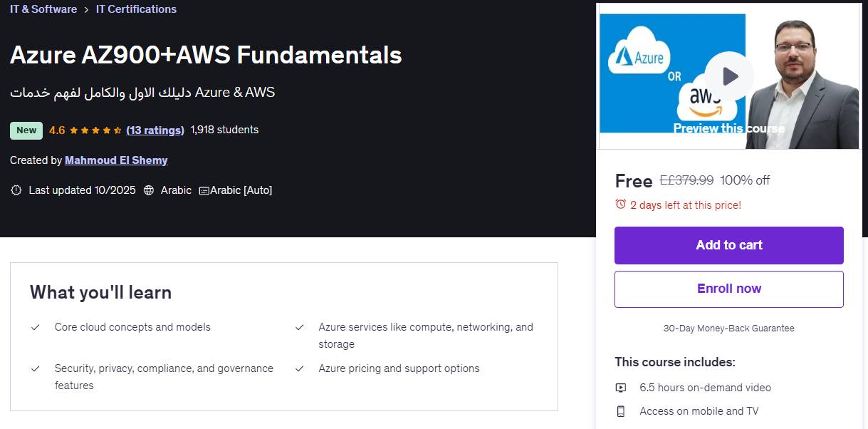Open the 13 ratings link
Viewport: 868px width, 429px height.
click(x=155, y=130)
